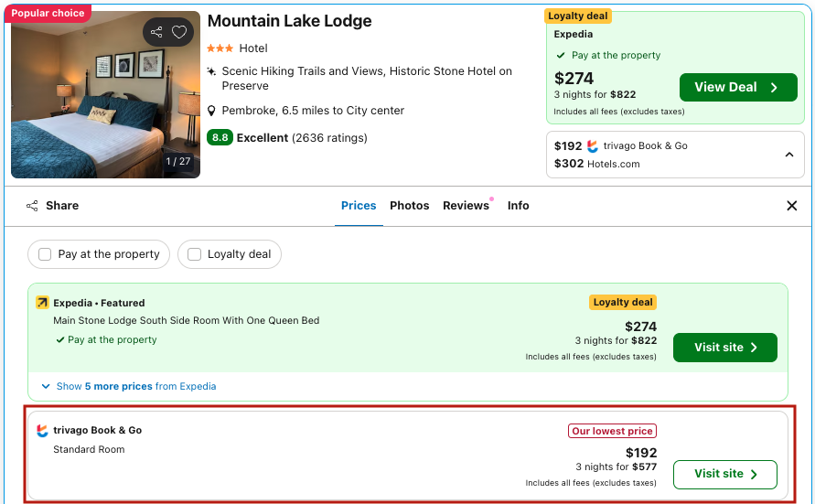Click the View Deal button
The height and width of the screenshot is (504, 815).
(x=738, y=87)
